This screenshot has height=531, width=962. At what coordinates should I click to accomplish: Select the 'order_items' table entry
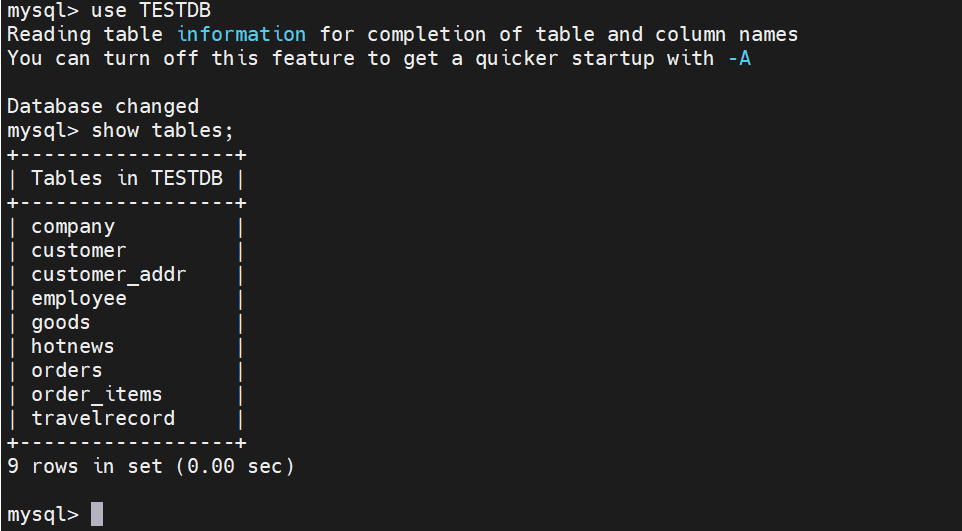tap(97, 395)
